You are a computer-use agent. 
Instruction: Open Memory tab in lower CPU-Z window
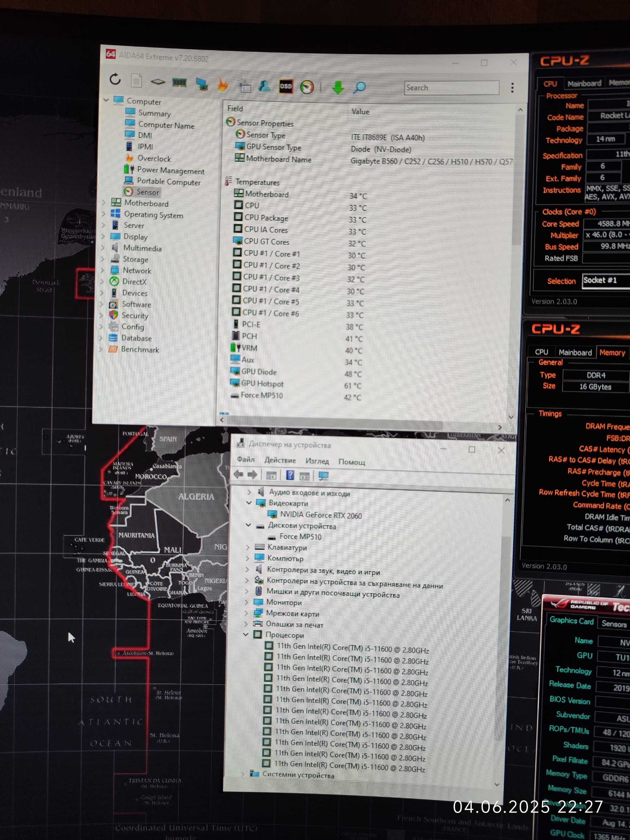click(x=612, y=353)
